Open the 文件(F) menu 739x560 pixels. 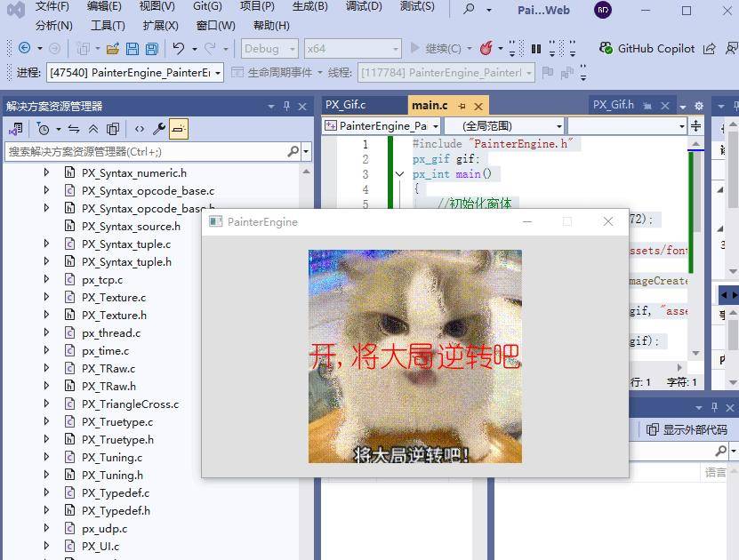pos(52,6)
